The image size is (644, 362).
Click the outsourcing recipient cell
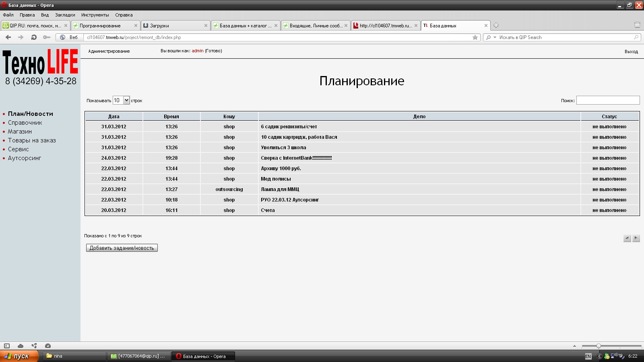pos(229,189)
